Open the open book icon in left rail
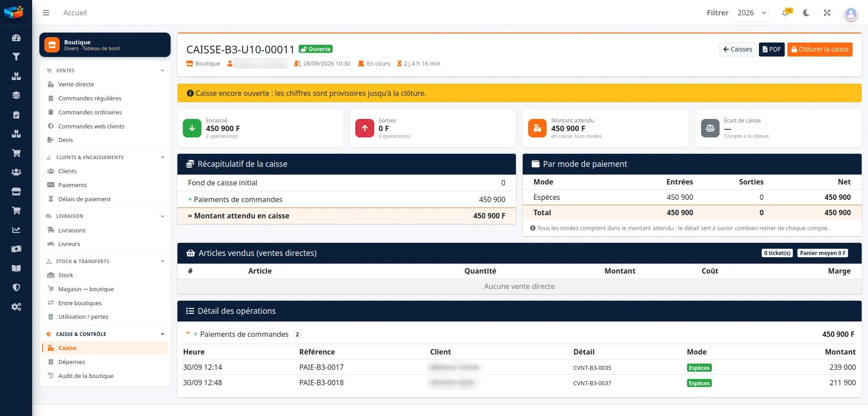Screen dimensions: 868x416 tap(16, 268)
